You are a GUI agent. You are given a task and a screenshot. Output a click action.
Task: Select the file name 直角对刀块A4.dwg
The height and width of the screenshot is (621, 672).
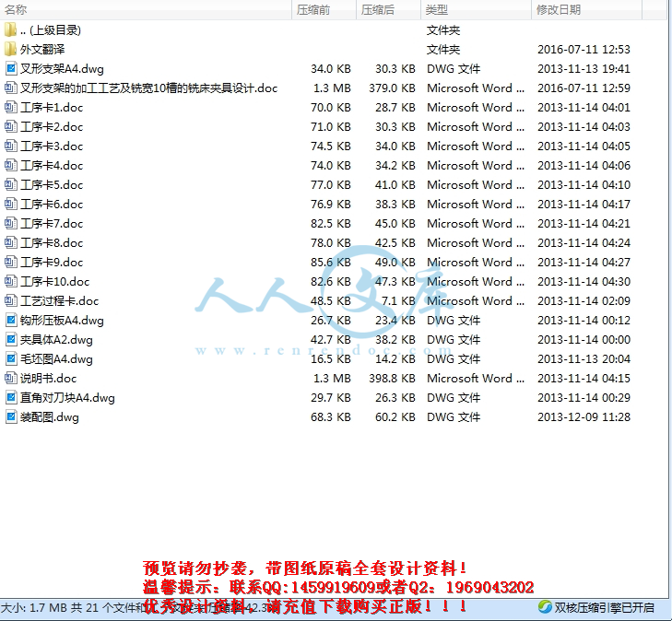click(x=67, y=397)
